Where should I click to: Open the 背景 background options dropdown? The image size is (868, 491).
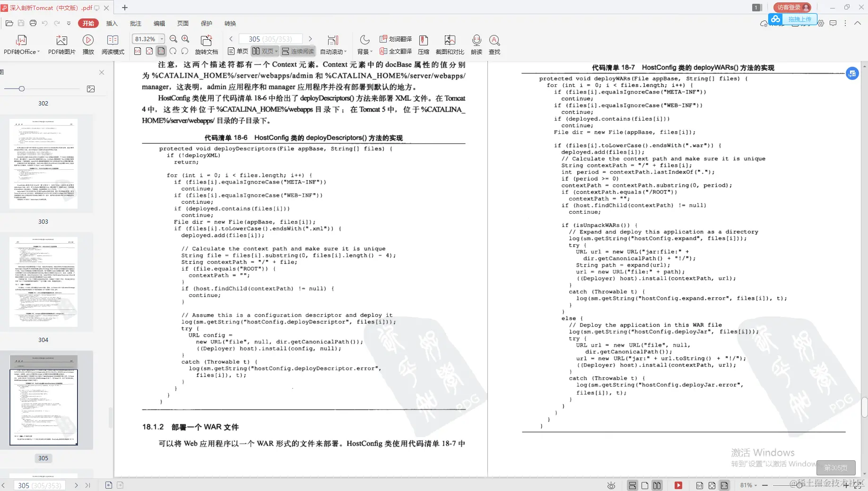click(364, 51)
